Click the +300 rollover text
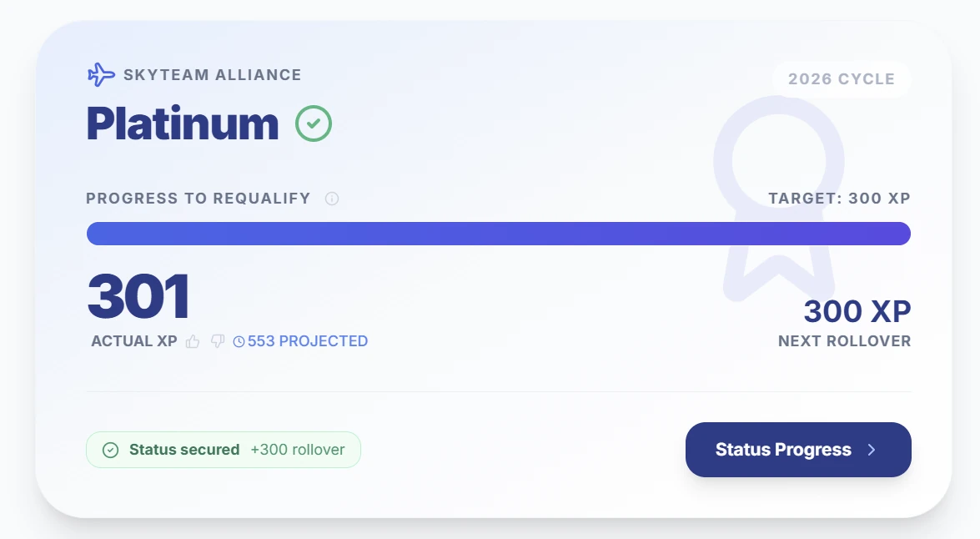Image resolution: width=980 pixels, height=539 pixels. click(x=297, y=450)
